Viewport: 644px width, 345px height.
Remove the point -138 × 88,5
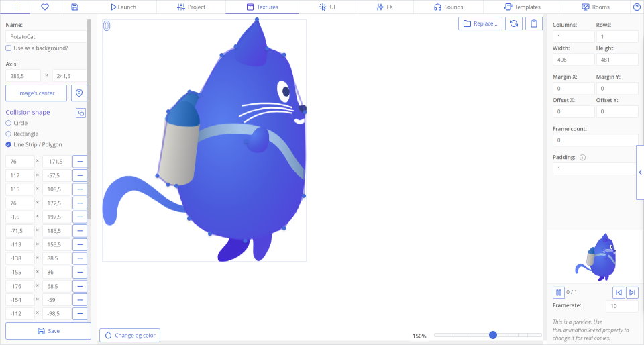[80, 258]
